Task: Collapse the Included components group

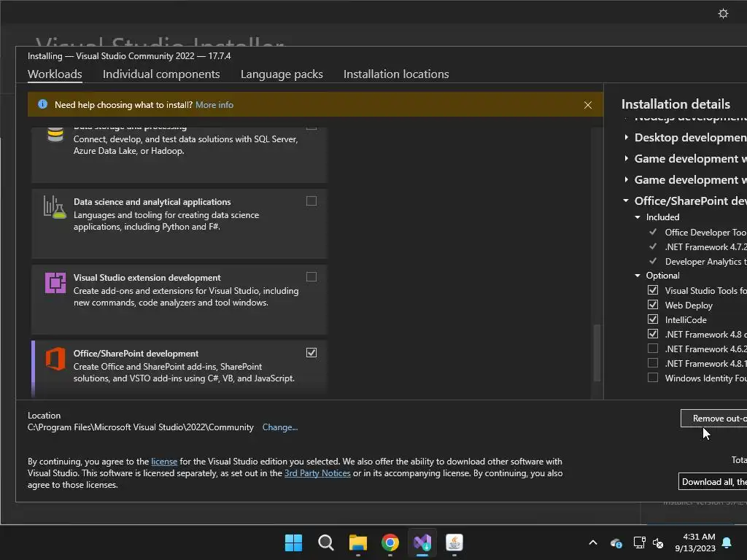Action: point(638,217)
